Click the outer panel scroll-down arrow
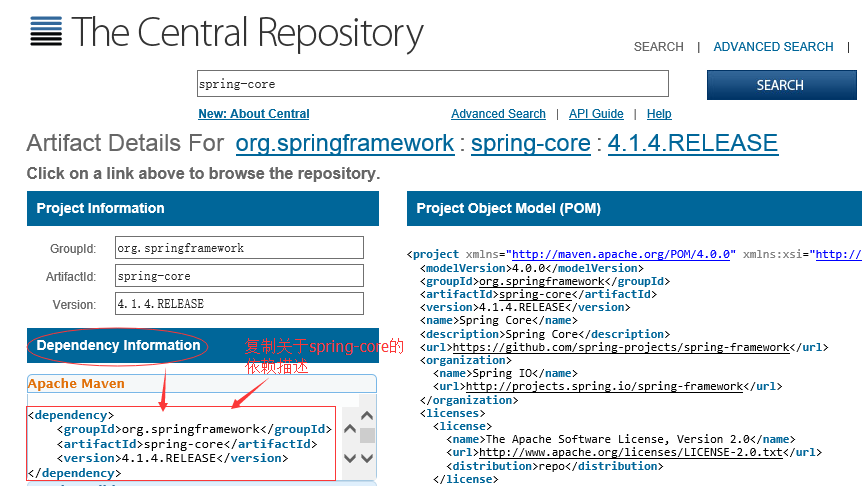Screen dimensions: 862x486 click(367, 458)
